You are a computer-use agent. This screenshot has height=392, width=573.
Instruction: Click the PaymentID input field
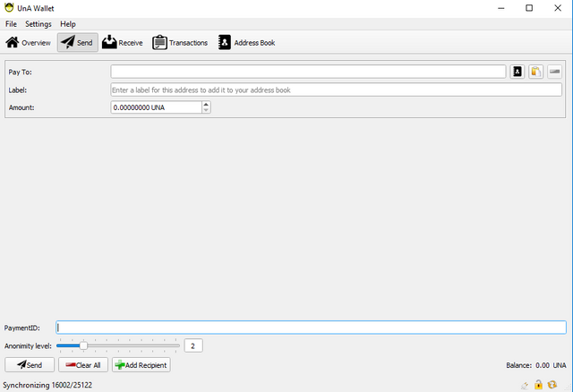click(311, 328)
